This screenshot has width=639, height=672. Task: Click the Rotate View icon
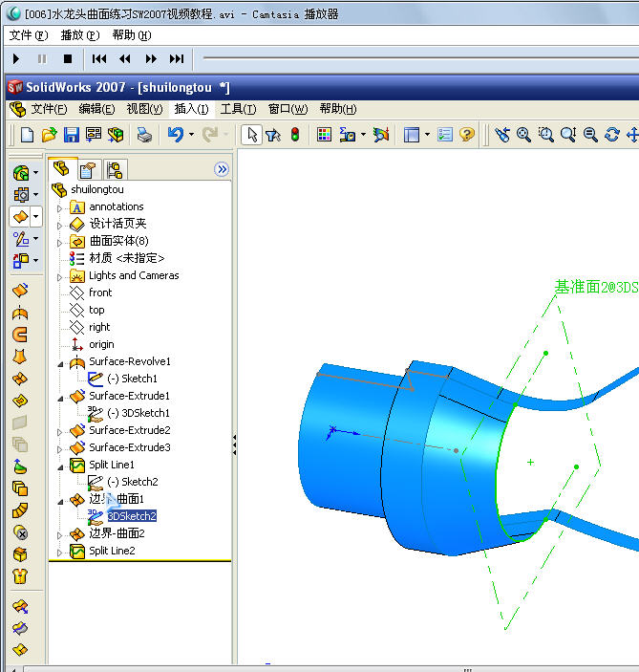coord(612,135)
